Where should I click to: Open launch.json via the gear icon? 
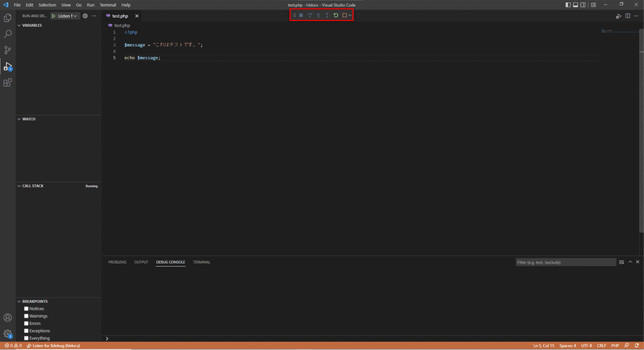(x=85, y=16)
